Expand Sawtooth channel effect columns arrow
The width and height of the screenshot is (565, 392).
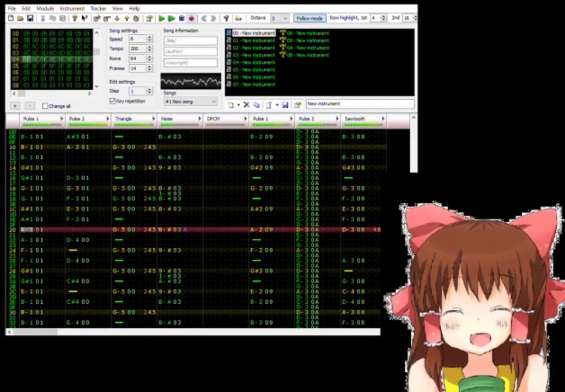[384, 119]
